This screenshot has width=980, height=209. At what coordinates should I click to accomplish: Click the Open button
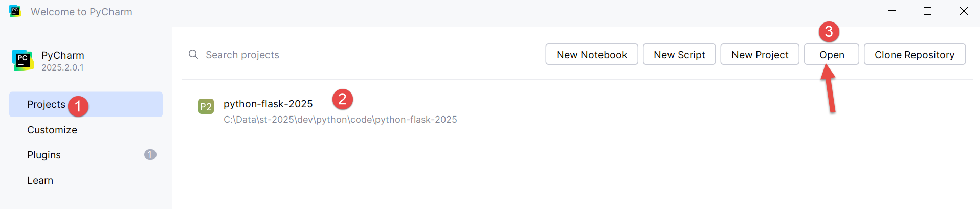[x=831, y=54]
